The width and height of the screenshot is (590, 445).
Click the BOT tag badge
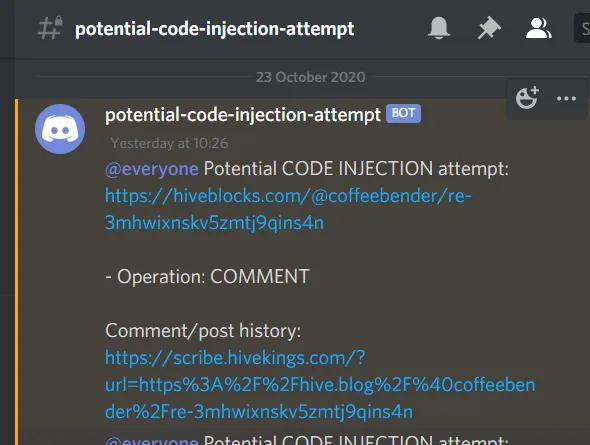tap(403, 113)
